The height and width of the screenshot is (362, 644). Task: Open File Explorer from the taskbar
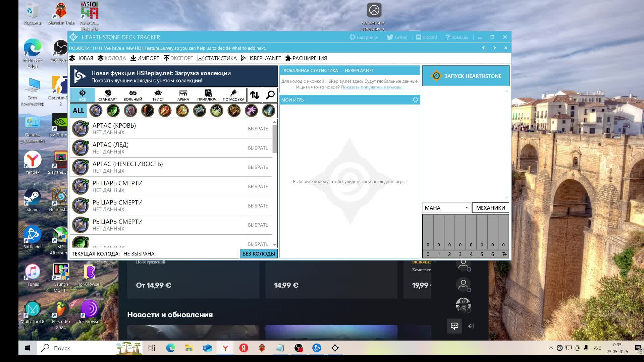(x=189, y=348)
